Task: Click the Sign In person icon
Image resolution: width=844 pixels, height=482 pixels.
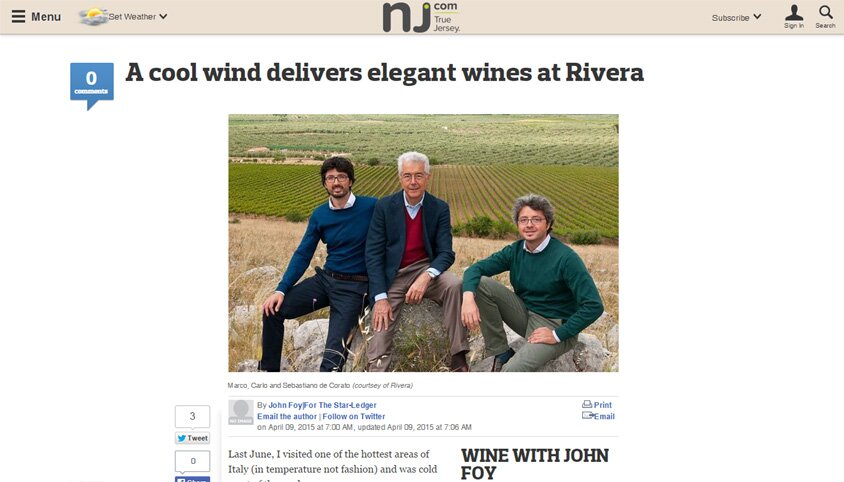Action: [x=793, y=17]
